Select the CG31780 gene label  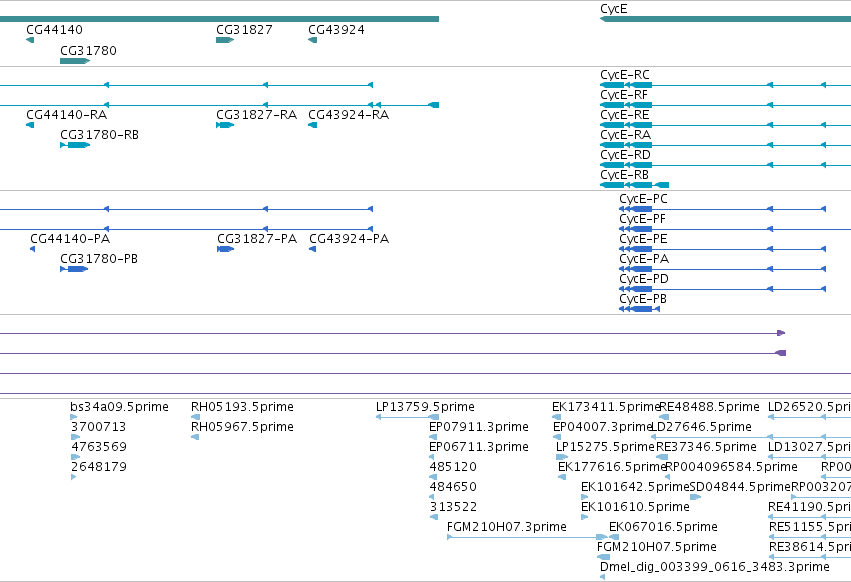tap(88, 50)
